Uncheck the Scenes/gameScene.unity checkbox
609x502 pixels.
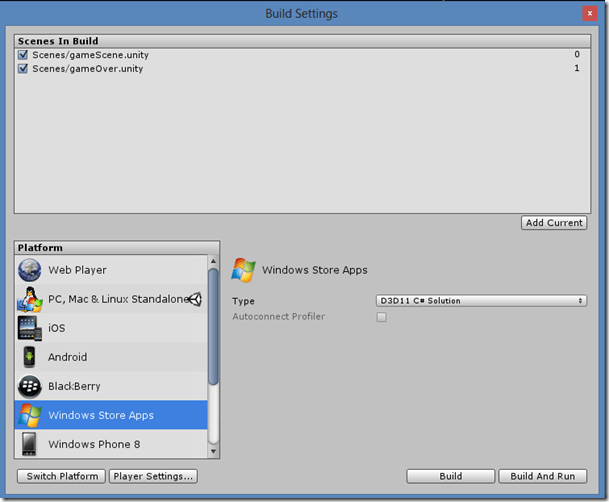pos(23,55)
